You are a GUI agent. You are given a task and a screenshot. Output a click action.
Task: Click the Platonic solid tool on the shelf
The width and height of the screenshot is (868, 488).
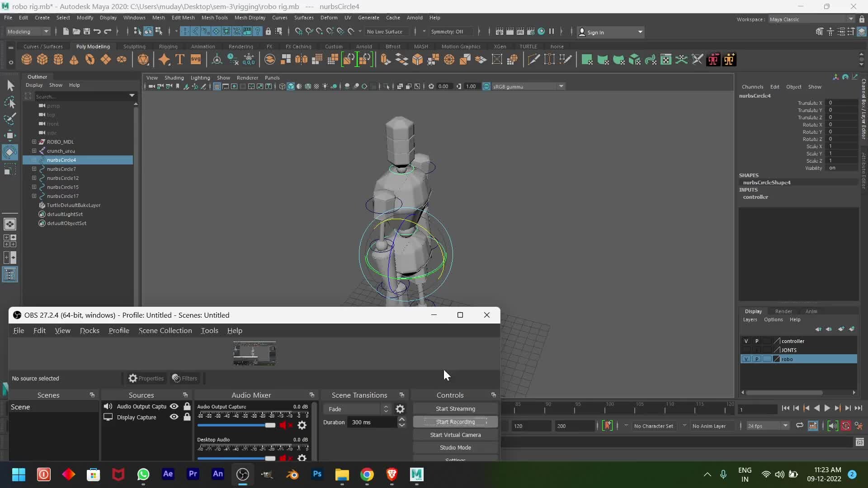pyautogui.click(x=144, y=59)
